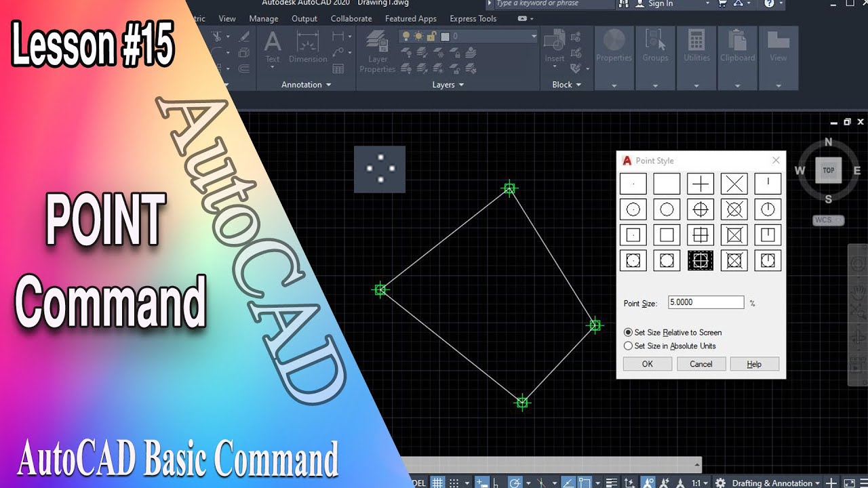Choose the blank point style
Image resolution: width=868 pixels, height=488 pixels.
click(667, 184)
